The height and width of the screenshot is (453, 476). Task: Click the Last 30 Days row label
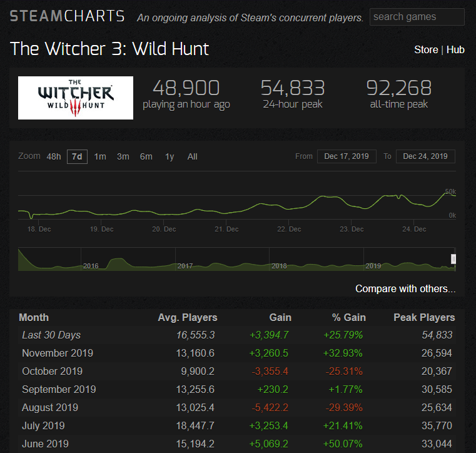[x=51, y=335]
